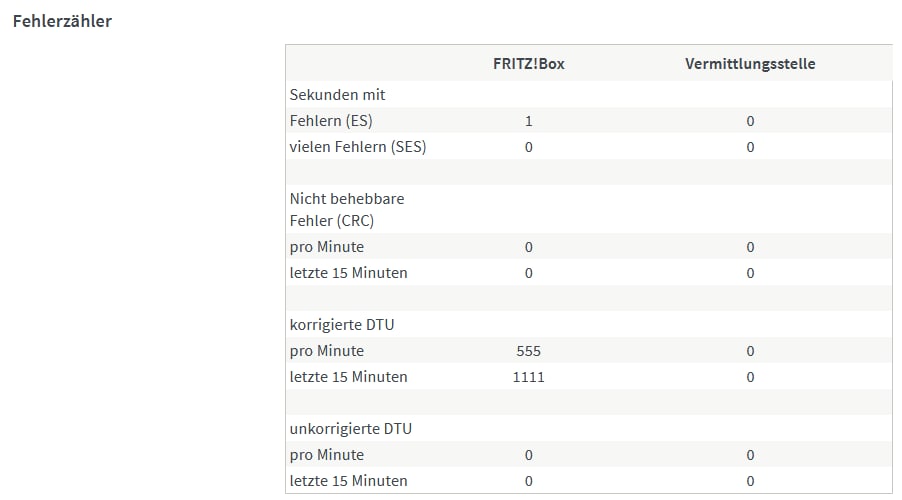Select the Nicht behebbare Fehler (CRC) label
Screen dimensions: 902x500
[x=347, y=209]
